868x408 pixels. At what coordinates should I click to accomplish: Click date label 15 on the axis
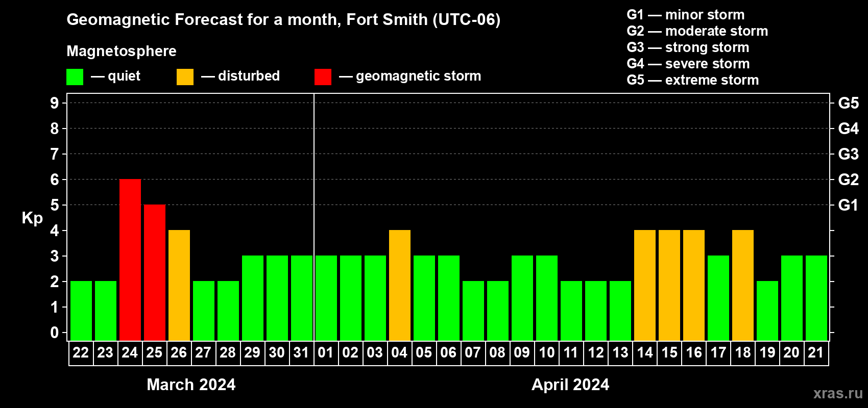pos(669,353)
